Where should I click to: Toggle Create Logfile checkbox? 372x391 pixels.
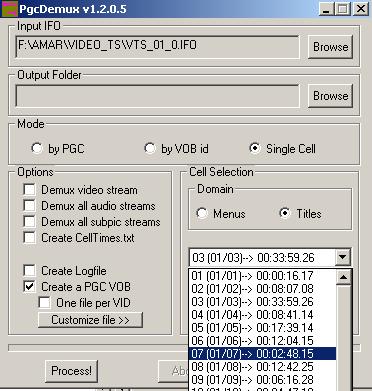coord(30,270)
